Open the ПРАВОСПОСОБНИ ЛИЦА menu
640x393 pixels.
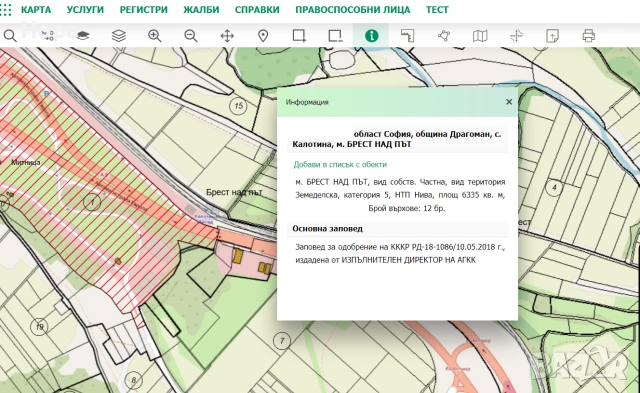tap(353, 10)
